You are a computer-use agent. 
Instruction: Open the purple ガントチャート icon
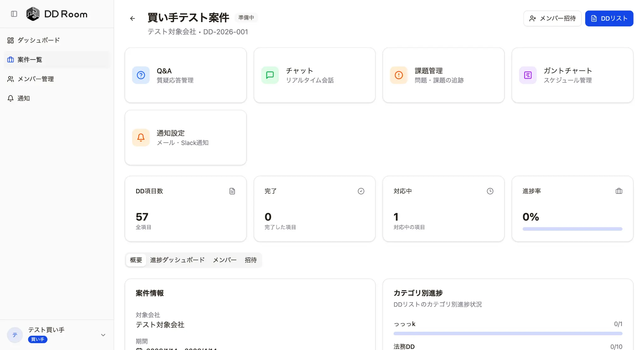[528, 75]
